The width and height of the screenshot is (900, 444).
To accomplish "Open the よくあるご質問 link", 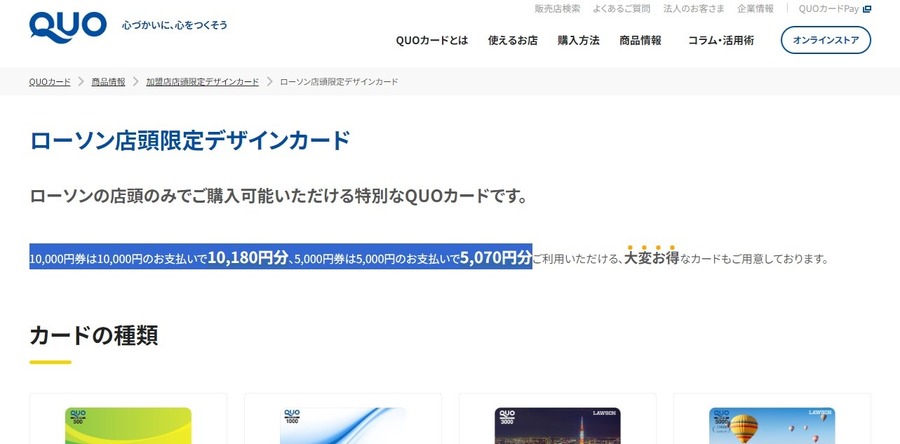I will [x=622, y=9].
